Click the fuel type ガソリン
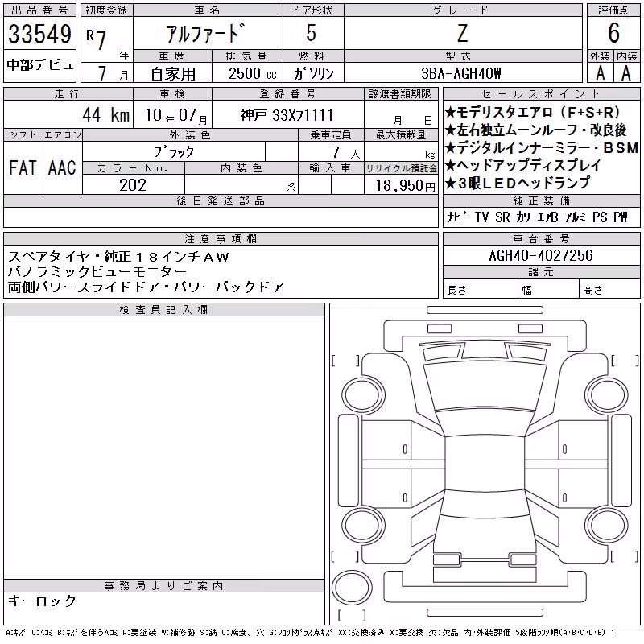This screenshot has height=644, width=644. coord(313,73)
